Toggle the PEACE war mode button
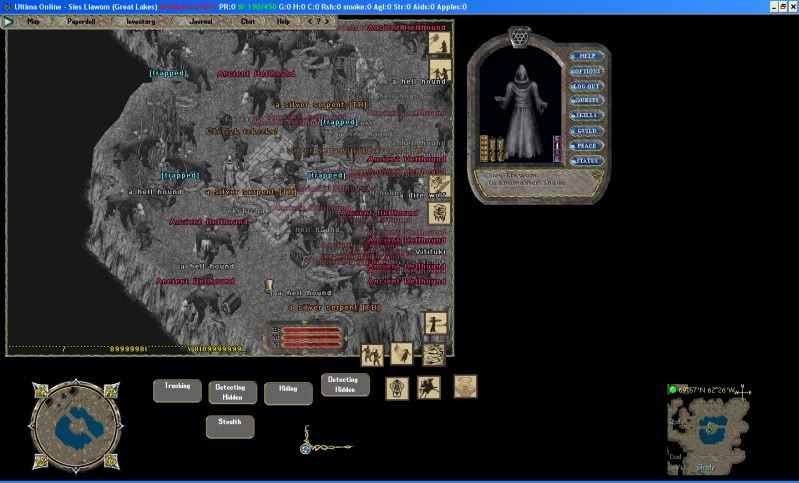This screenshot has width=799, height=483. [x=587, y=146]
